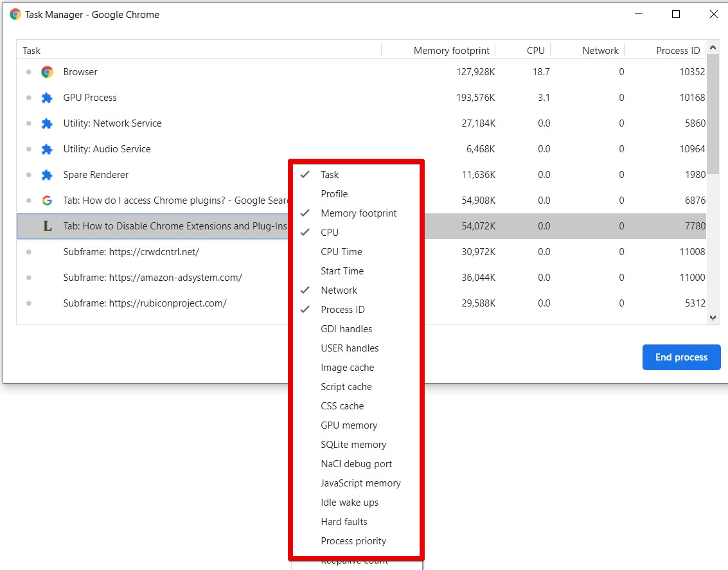Click the green L favicon tab icon

(x=47, y=226)
